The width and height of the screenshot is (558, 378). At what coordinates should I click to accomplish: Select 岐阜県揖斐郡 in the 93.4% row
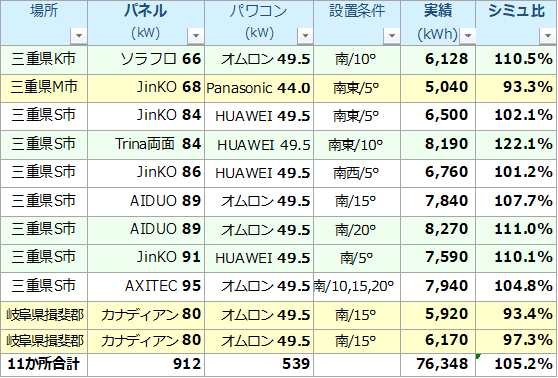[44, 315]
